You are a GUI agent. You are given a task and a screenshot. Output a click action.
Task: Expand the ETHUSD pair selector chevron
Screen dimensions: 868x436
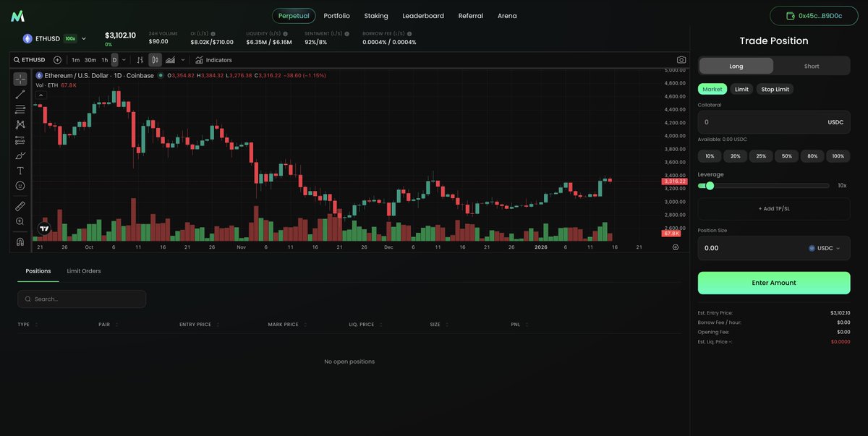click(84, 38)
